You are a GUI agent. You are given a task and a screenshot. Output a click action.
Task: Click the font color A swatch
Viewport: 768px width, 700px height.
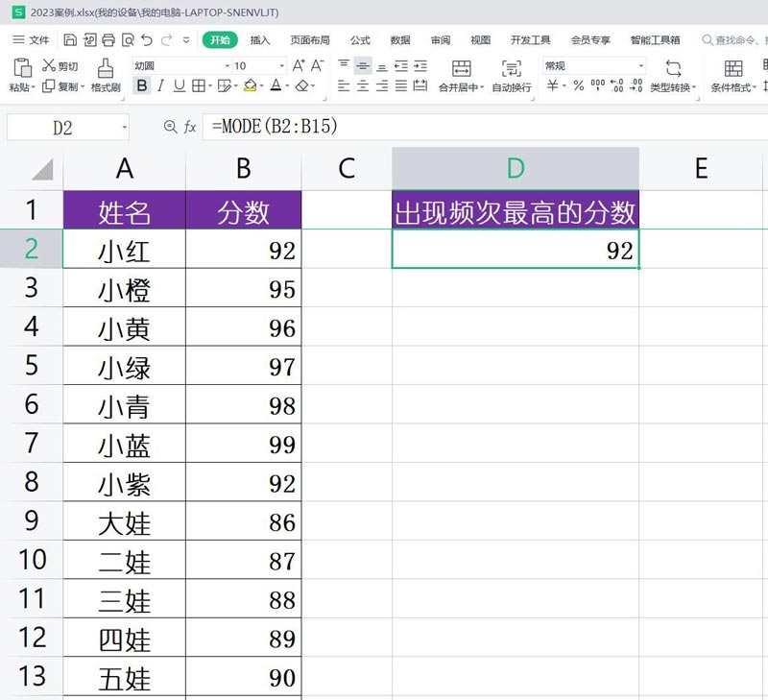(x=276, y=86)
